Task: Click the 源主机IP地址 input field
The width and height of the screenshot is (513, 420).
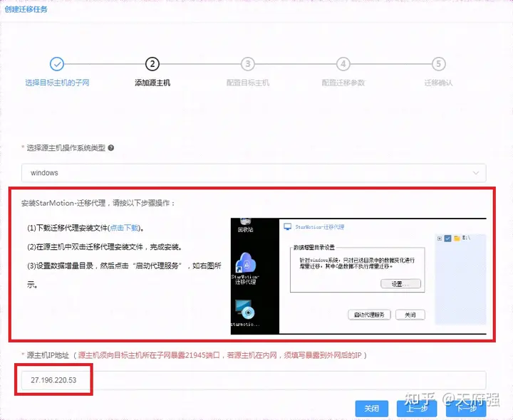Action: 254,380
